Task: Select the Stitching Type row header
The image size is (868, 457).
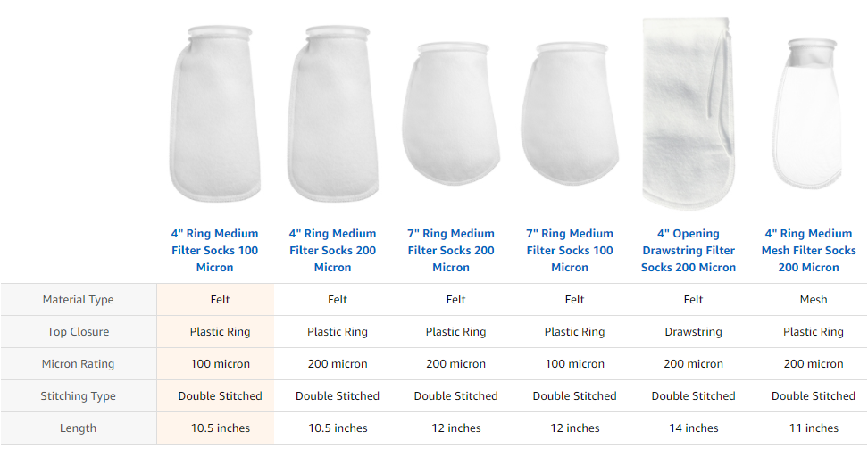Action: coord(79,395)
